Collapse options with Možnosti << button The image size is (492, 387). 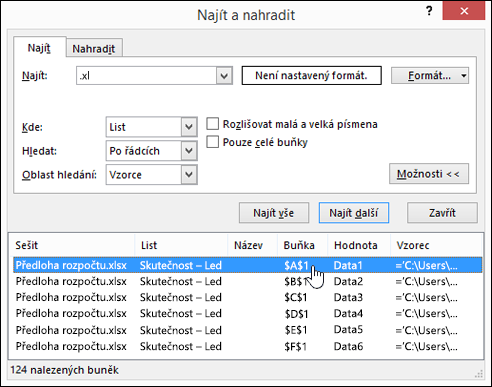point(429,174)
